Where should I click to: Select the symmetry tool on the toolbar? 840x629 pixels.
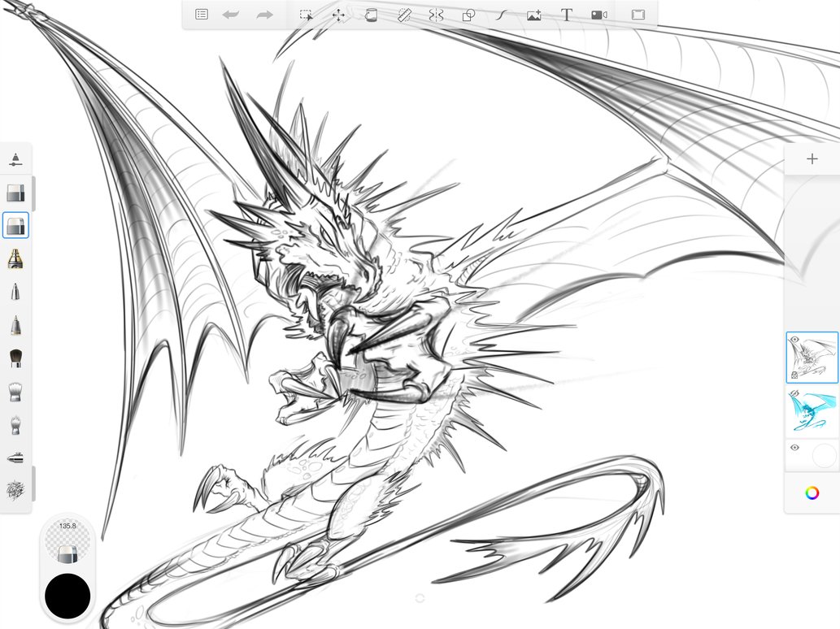coord(436,14)
